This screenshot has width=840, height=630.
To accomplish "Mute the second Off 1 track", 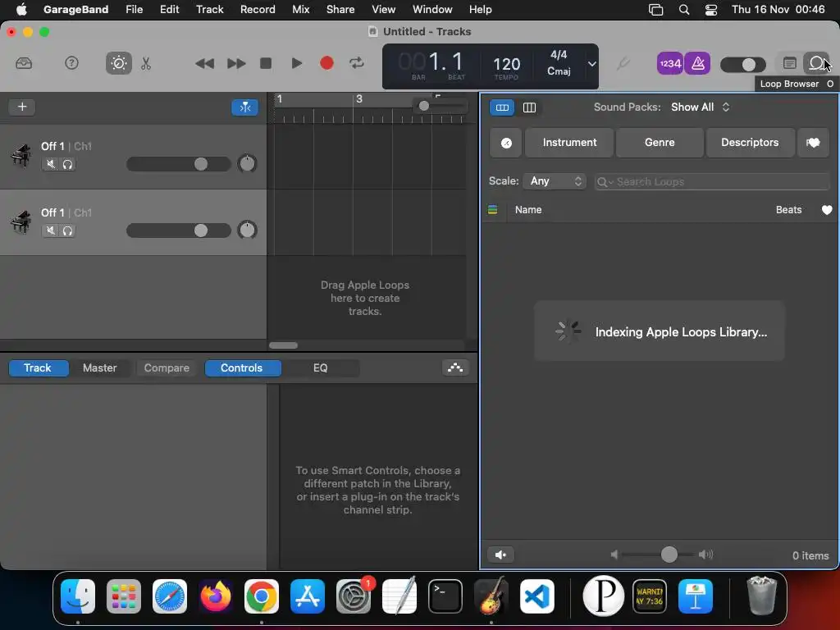I will pyautogui.click(x=50, y=231).
